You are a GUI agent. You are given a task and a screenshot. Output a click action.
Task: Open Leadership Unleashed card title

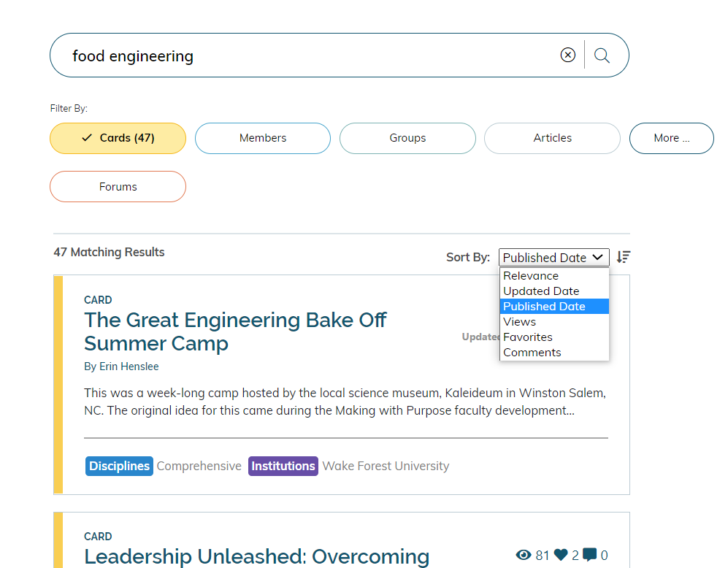point(257,556)
